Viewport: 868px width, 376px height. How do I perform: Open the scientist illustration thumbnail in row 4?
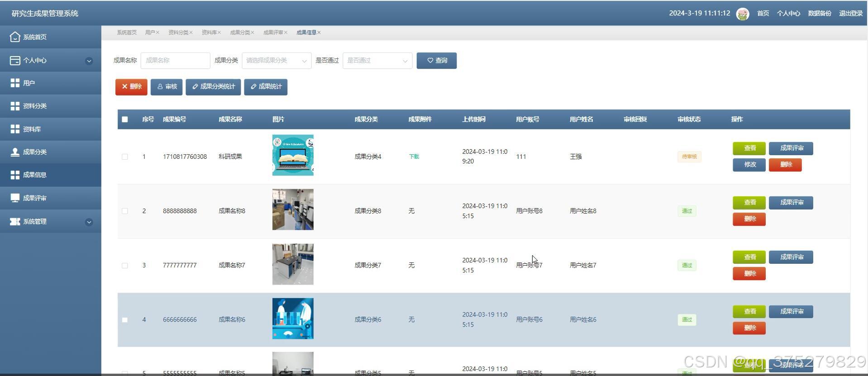click(x=293, y=319)
